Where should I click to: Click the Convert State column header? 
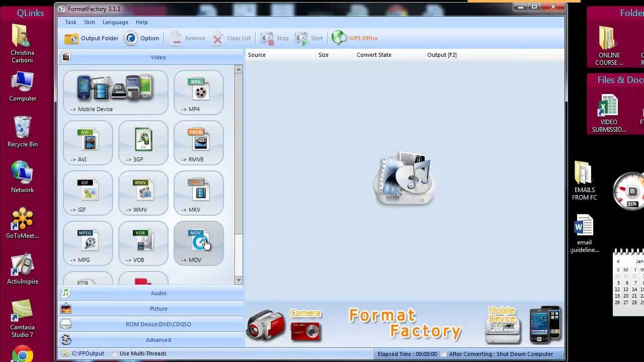389,55
